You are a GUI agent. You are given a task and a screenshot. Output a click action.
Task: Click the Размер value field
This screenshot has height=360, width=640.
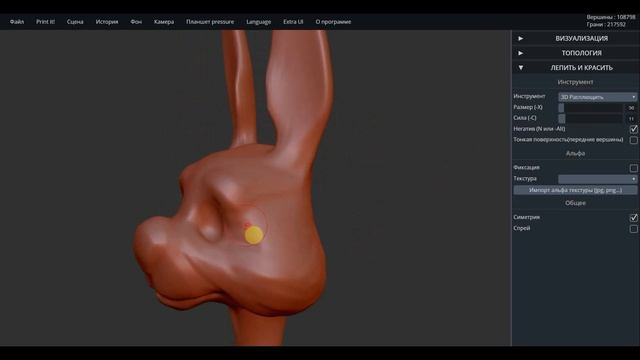pos(631,108)
